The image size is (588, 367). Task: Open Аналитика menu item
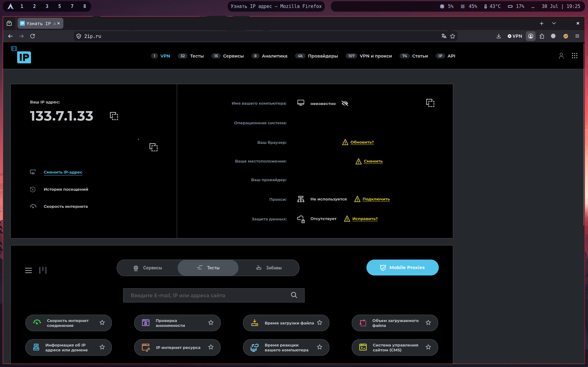click(x=270, y=56)
